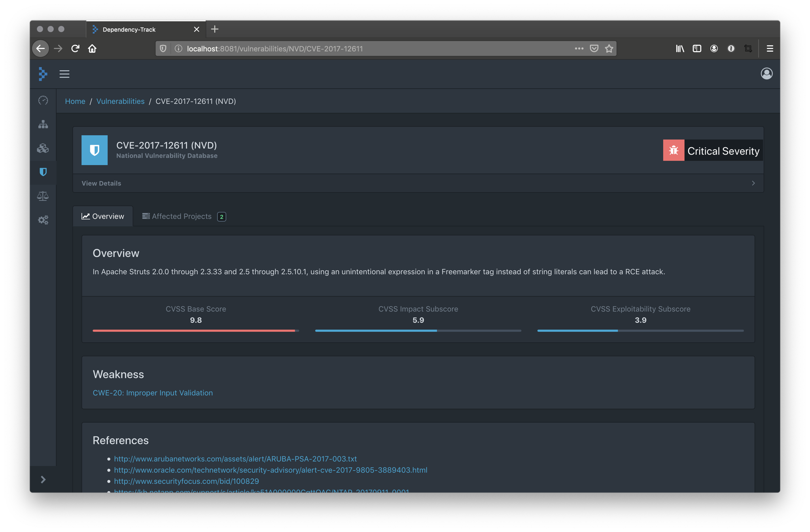Go to Home breadcrumb
Screen dimensions: 810x532
click(75, 101)
